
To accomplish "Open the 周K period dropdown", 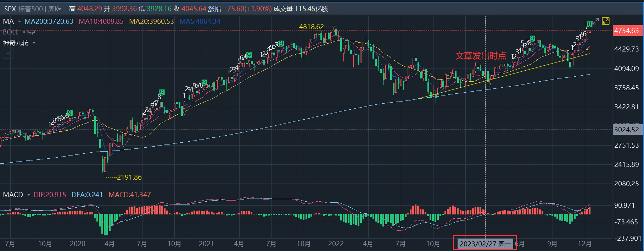I will 55,9.
